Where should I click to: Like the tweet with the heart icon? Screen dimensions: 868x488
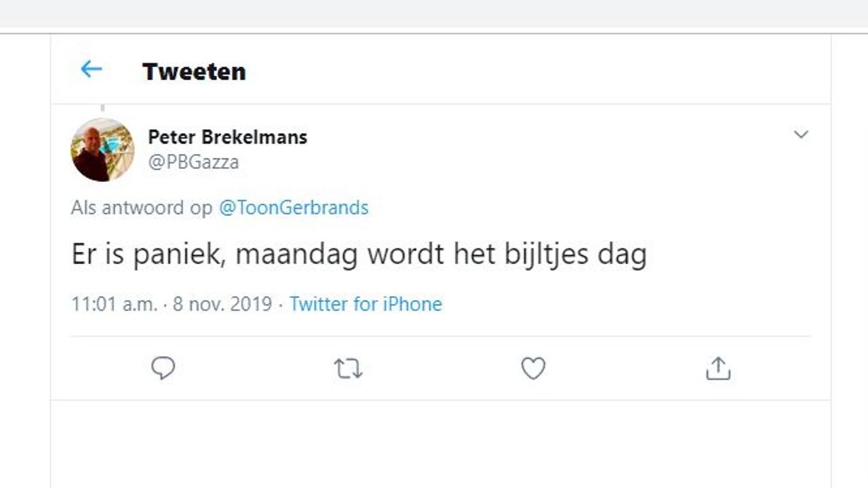[x=533, y=369]
